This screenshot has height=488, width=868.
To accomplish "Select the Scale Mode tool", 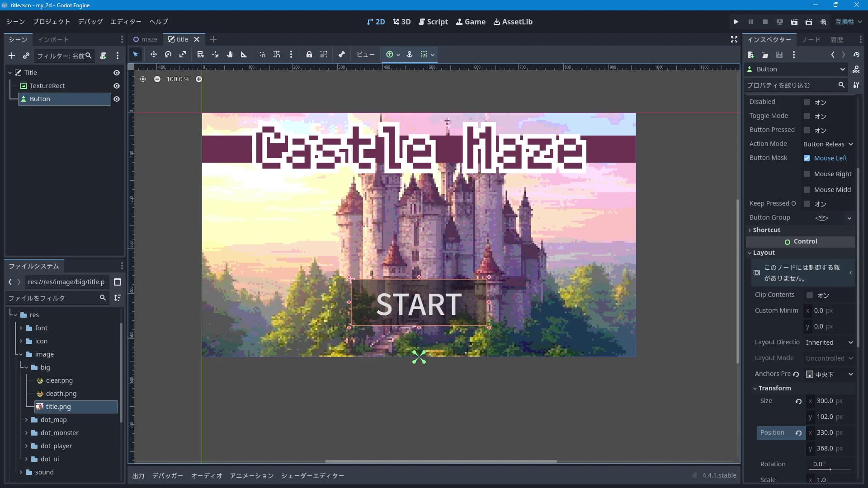I will (183, 55).
